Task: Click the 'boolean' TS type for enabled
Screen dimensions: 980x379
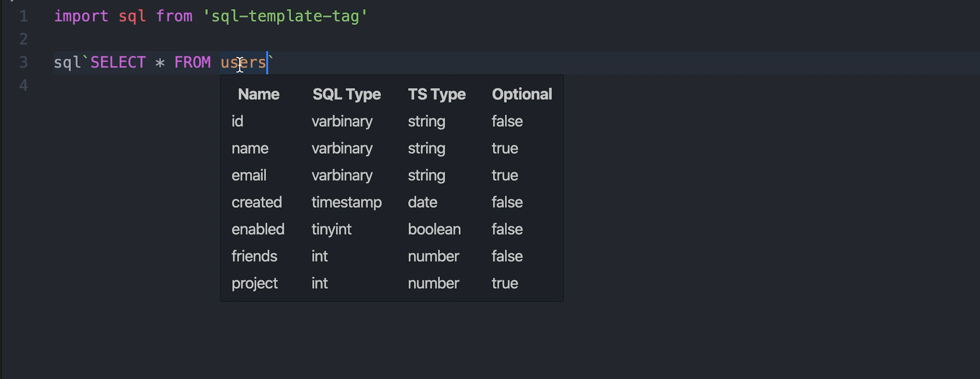Action: point(434,229)
